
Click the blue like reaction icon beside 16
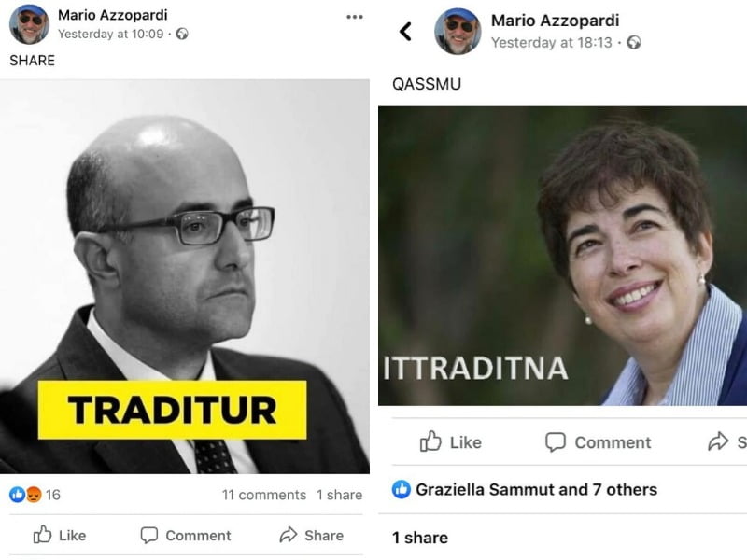(17, 495)
